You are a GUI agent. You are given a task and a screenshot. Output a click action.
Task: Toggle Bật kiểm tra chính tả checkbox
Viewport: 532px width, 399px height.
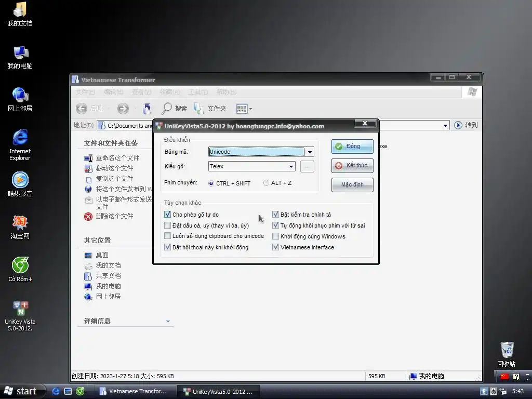coord(275,215)
